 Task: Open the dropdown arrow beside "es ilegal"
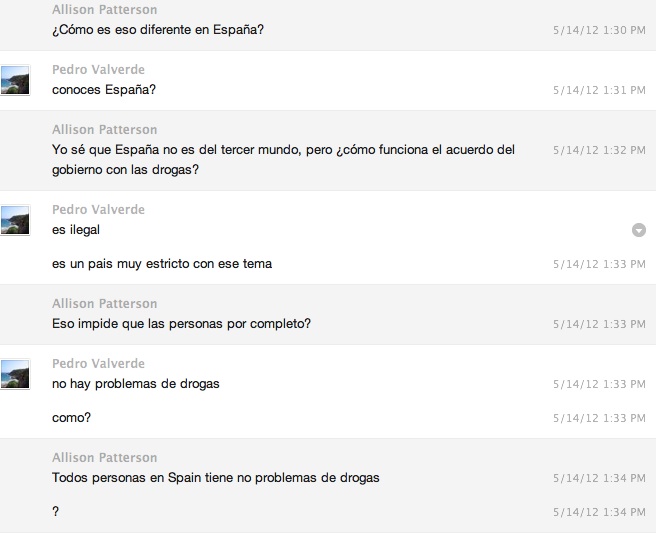[x=639, y=230]
